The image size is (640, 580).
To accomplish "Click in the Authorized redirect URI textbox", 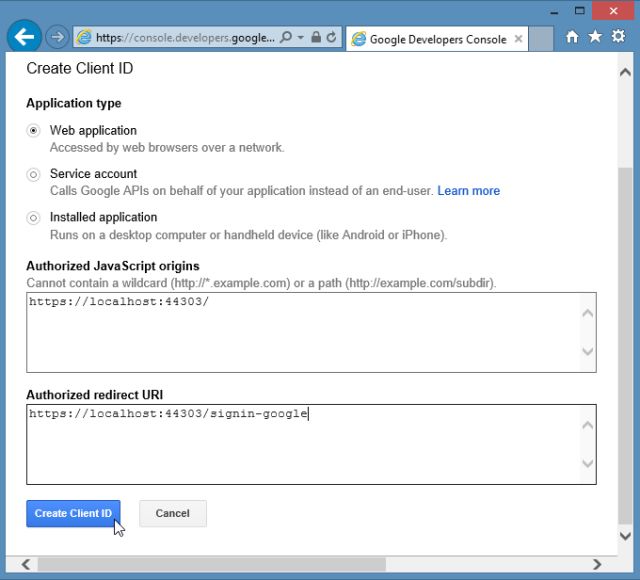I will coord(311,444).
